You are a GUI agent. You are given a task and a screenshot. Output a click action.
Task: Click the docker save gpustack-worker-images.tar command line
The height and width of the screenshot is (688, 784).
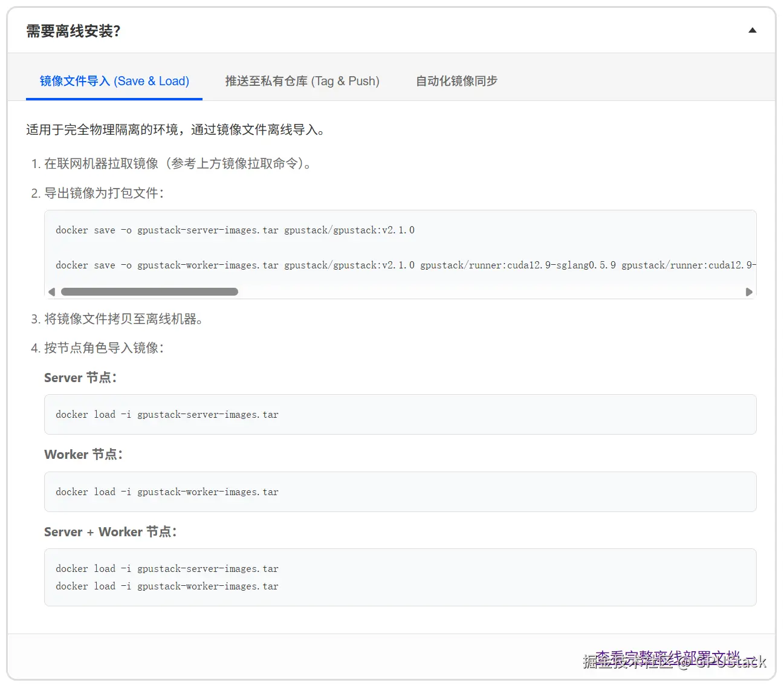coord(406,265)
